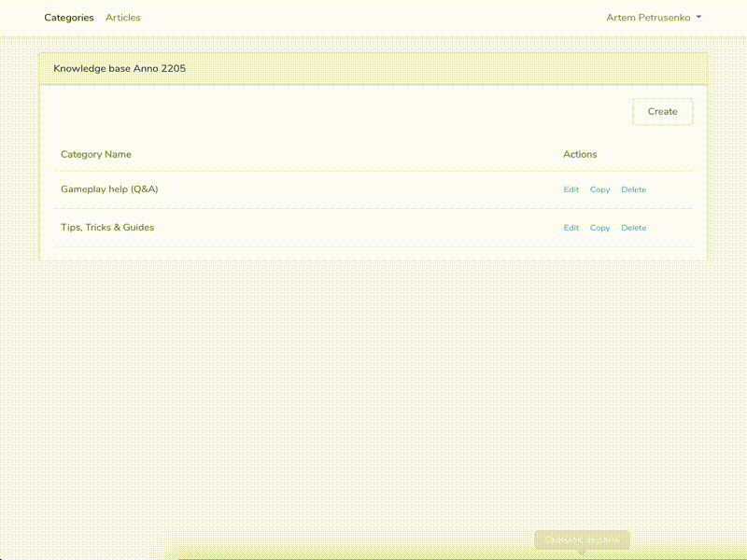Switch to the Articles tab
The image size is (747, 560).
tap(123, 18)
